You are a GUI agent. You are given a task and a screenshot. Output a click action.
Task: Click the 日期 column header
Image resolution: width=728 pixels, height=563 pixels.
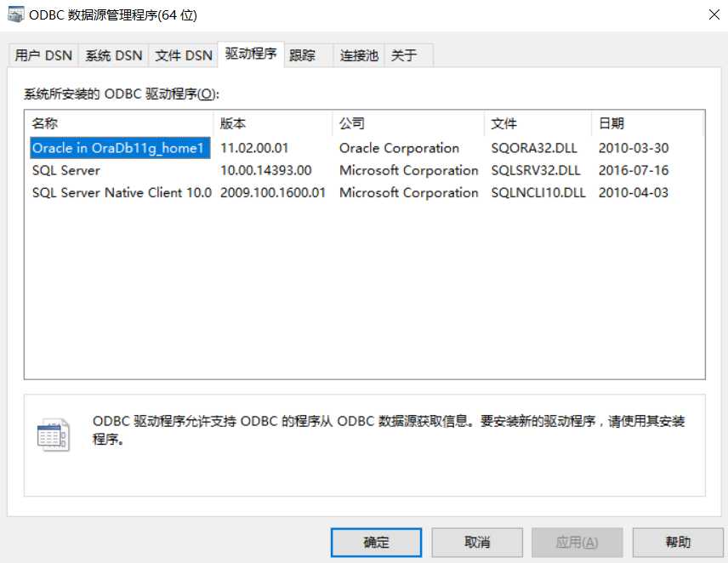[x=648, y=123]
